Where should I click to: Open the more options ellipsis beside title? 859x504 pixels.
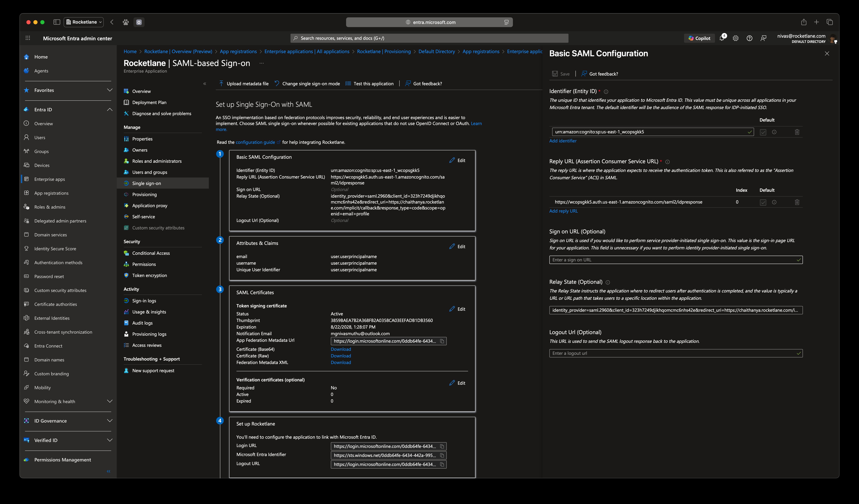pos(261,63)
